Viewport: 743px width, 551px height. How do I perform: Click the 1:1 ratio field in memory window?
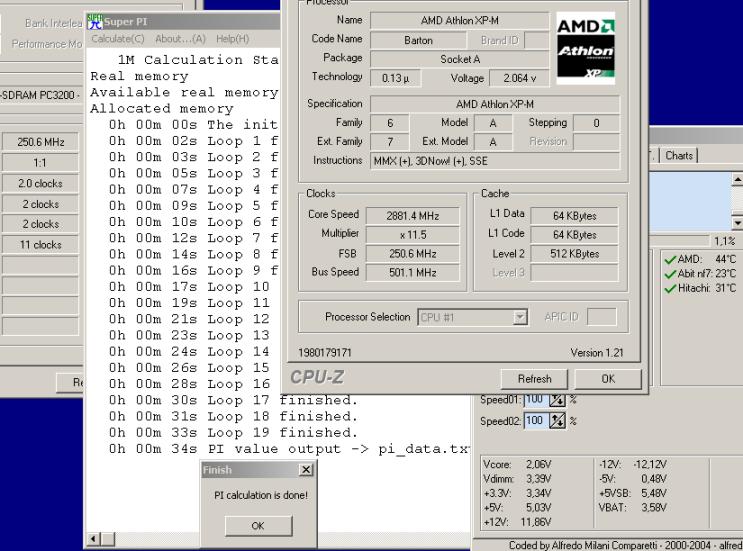coord(41,163)
